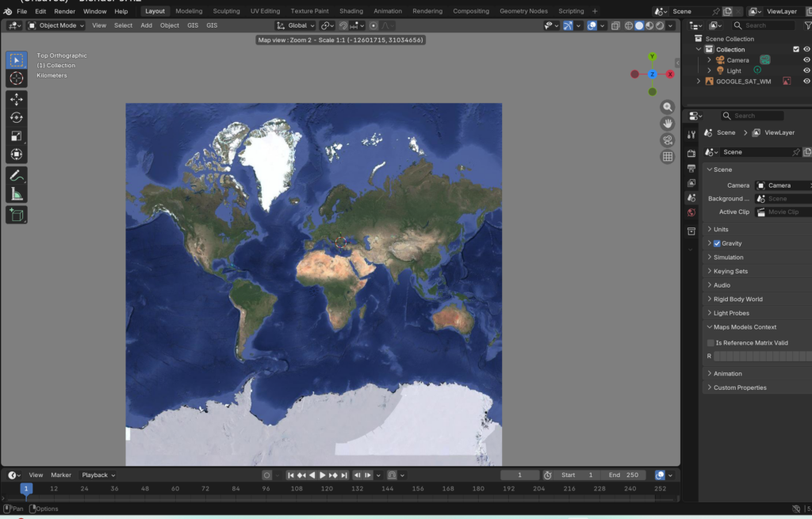Open the first GIS menu

click(x=193, y=25)
